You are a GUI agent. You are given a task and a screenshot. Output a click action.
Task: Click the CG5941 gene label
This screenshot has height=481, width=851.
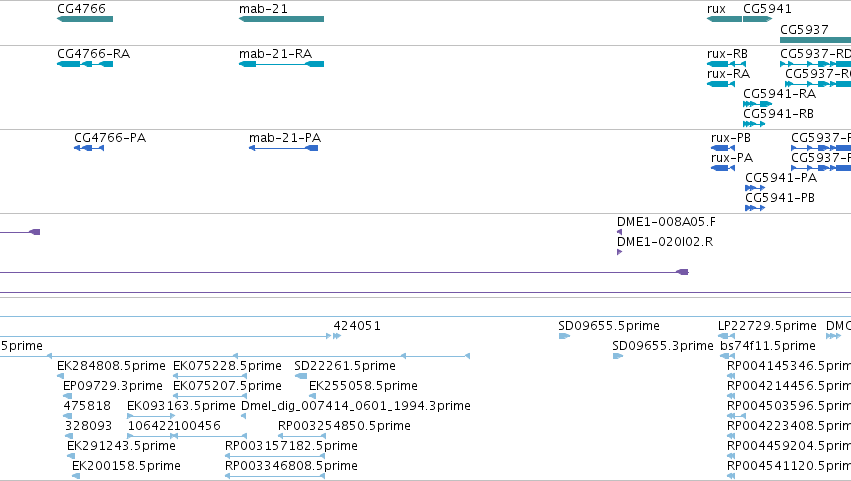pos(767,9)
